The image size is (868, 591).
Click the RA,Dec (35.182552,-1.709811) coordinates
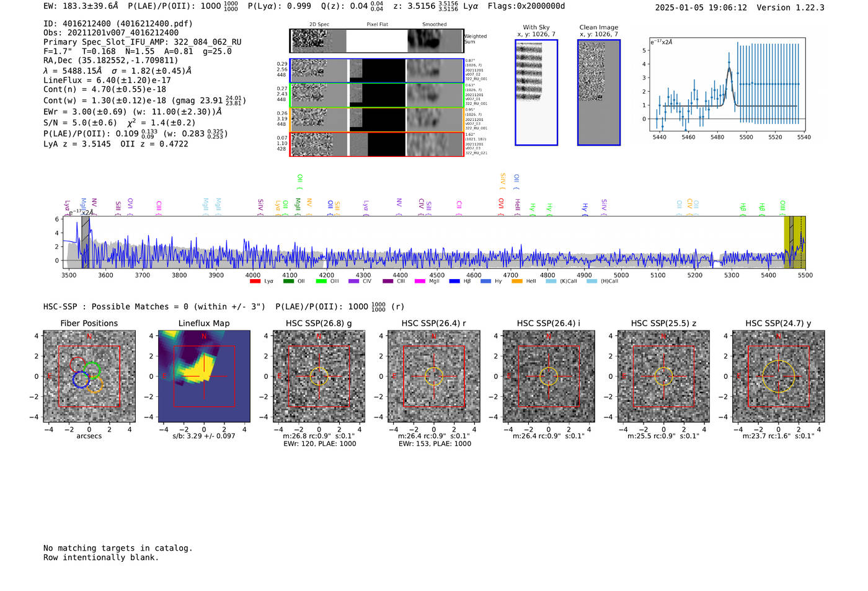(110, 60)
